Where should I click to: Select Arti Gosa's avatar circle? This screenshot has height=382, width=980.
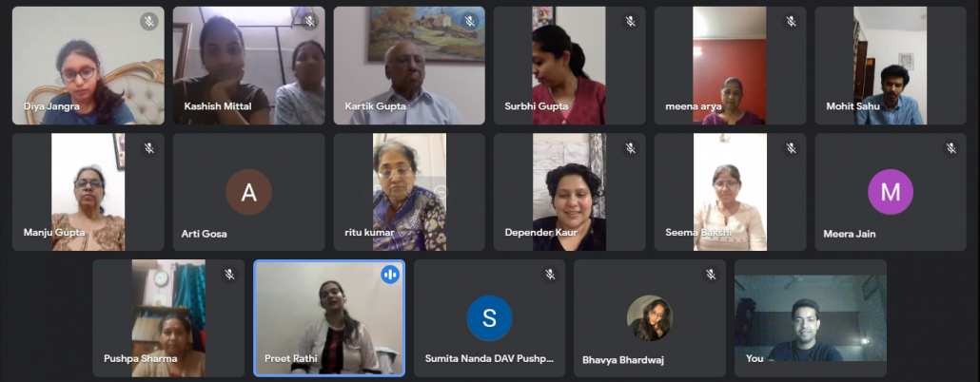(248, 192)
